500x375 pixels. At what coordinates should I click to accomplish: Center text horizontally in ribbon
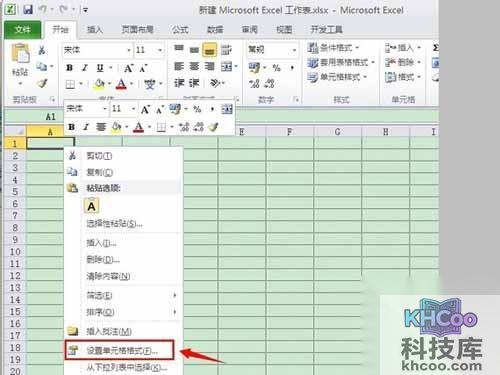click(x=194, y=66)
